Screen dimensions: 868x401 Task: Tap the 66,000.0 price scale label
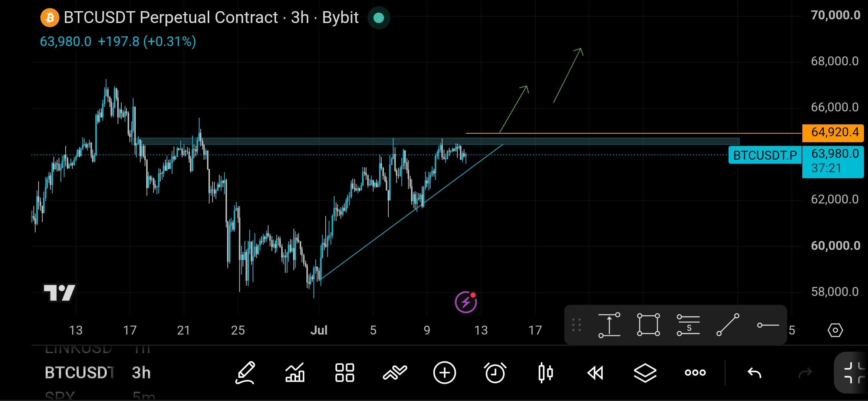[835, 107]
